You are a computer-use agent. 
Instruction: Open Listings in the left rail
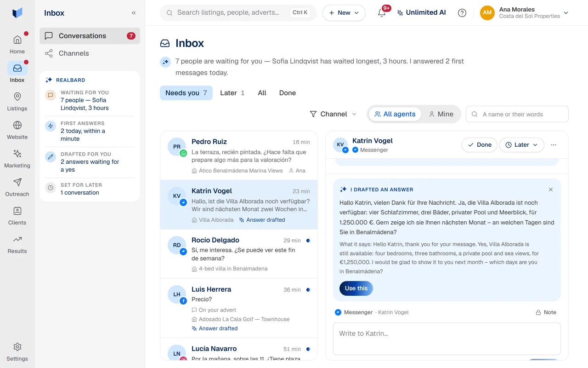coord(17,102)
